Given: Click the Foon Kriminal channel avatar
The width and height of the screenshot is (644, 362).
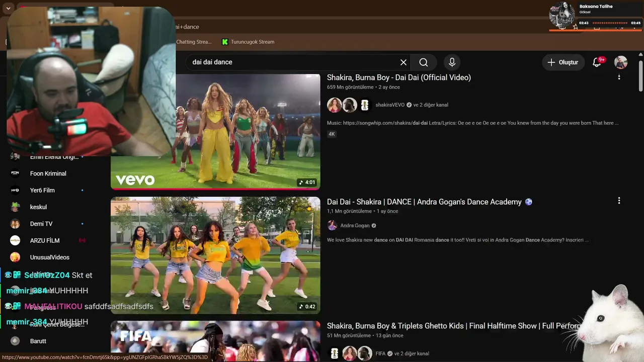Looking at the screenshot, I should tap(15, 173).
